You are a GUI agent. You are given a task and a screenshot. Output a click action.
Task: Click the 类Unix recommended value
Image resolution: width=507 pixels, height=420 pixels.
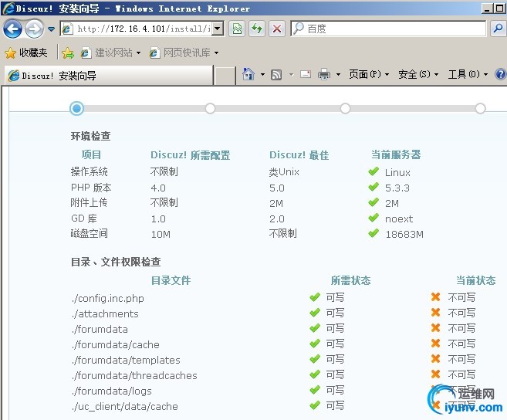(284, 172)
